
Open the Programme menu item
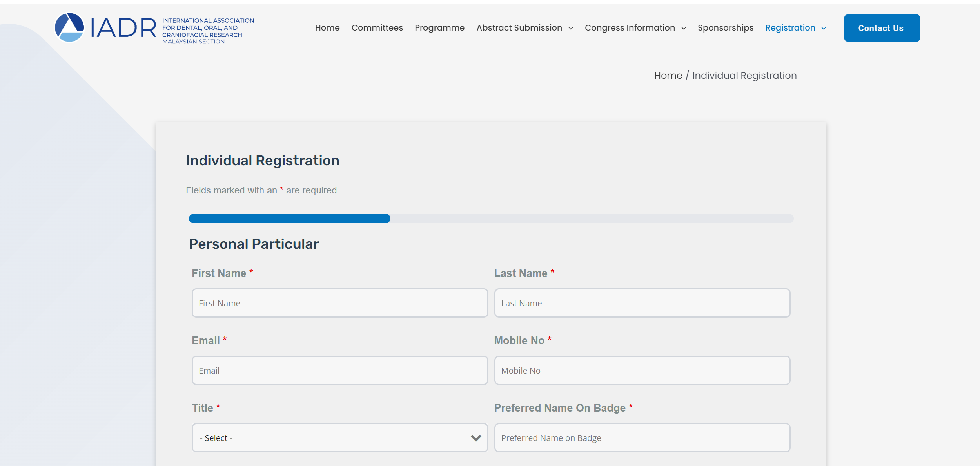click(439, 28)
